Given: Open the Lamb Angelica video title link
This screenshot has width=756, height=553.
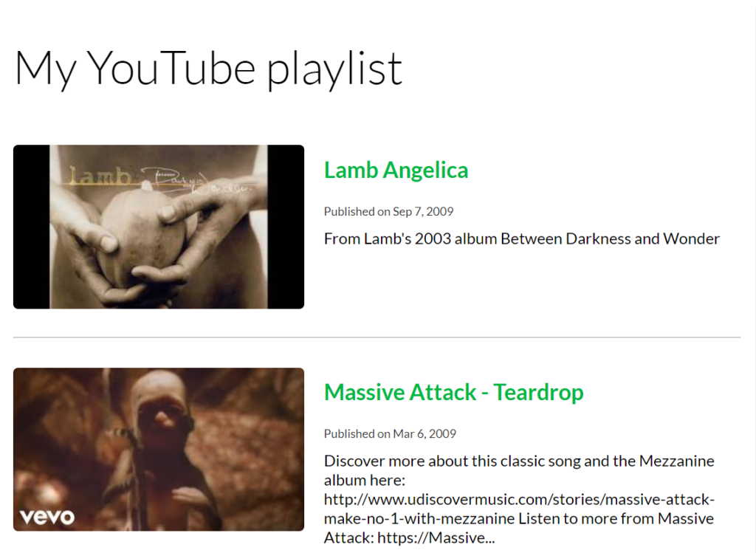Looking at the screenshot, I should click(396, 171).
